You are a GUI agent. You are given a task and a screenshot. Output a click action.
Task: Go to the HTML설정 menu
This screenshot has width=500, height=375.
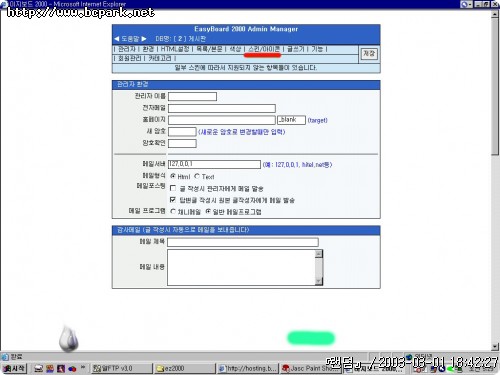(x=175, y=49)
